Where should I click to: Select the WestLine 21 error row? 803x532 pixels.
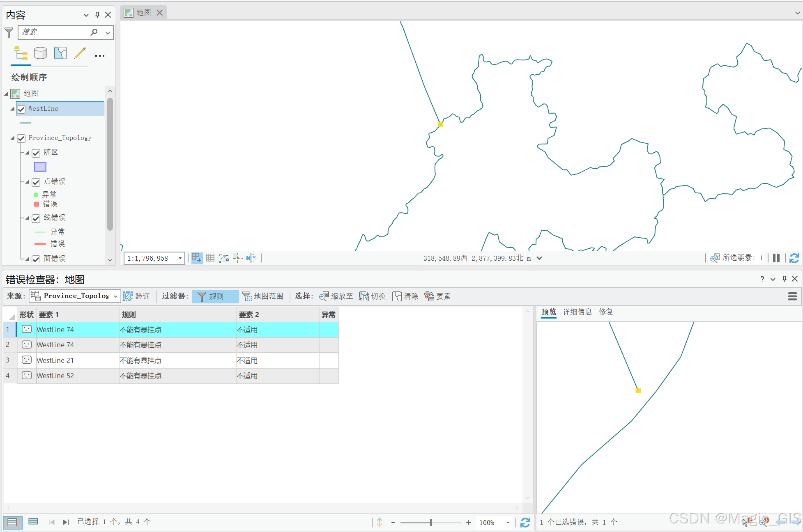(55, 360)
